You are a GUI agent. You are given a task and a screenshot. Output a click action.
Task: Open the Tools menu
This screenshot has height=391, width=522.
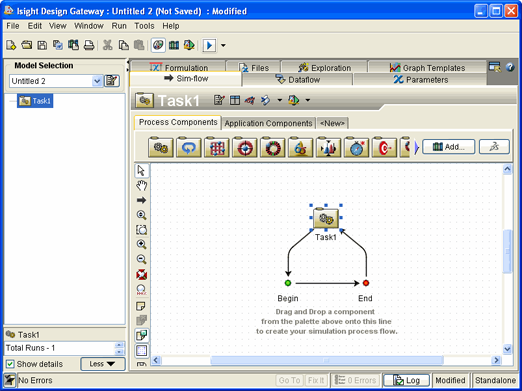pos(144,26)
